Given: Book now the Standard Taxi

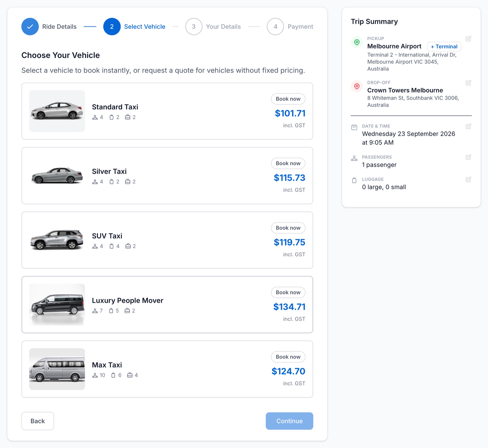Looking at the screenshot, I should (288, 99).
